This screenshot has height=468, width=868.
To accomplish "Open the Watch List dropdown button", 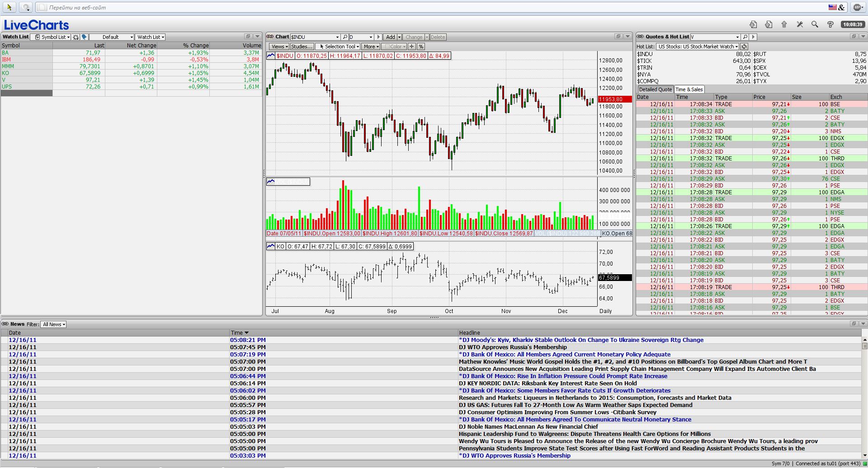I will 151,37.
